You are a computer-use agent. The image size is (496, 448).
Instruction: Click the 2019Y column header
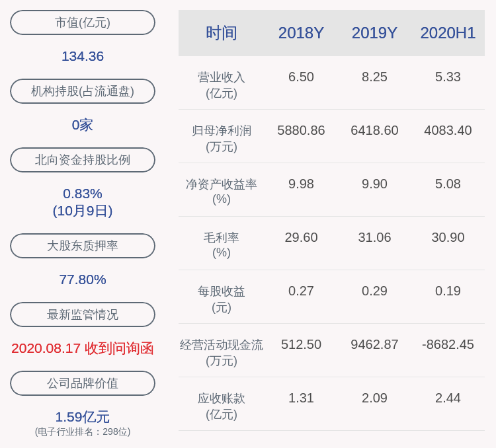374,33
